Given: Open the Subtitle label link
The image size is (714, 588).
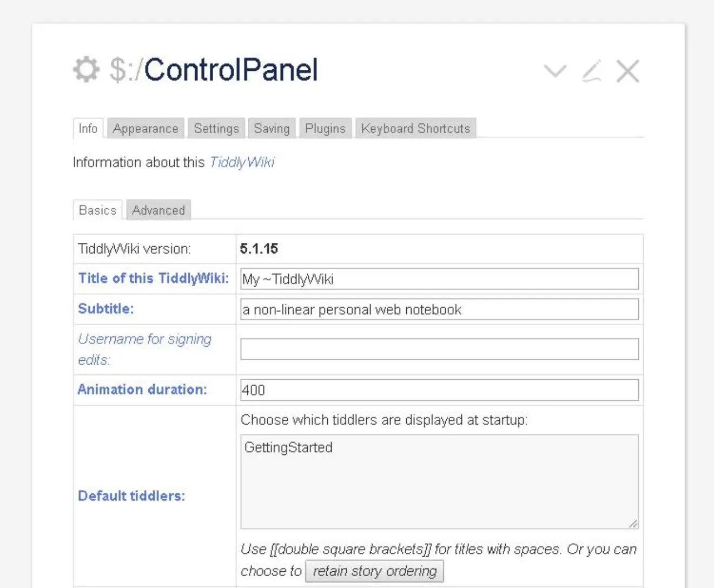Looking at the screenshot, I should 106,309.
